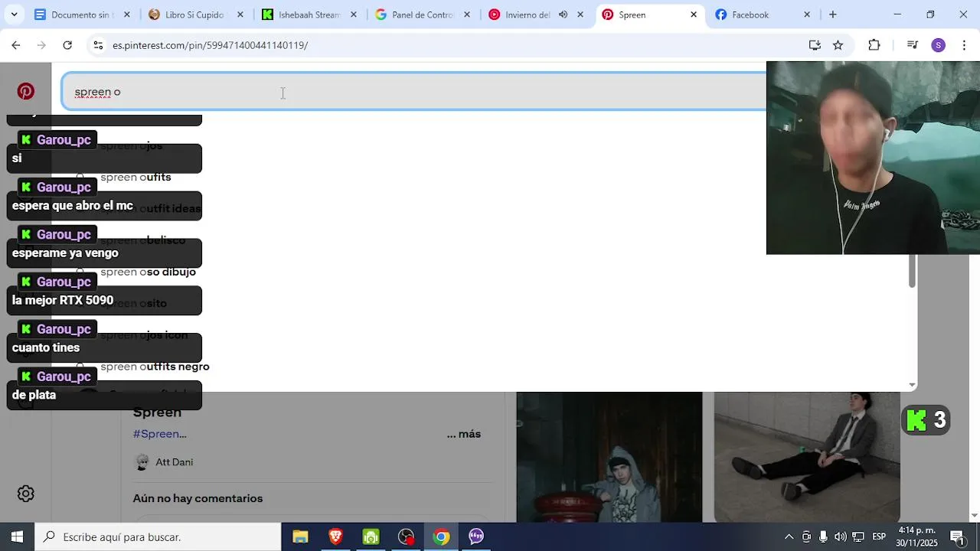Click the Pinterest logo icon
Image resolution: width=980 pixels, height=551 pixels.
click(x=26, y=92)
